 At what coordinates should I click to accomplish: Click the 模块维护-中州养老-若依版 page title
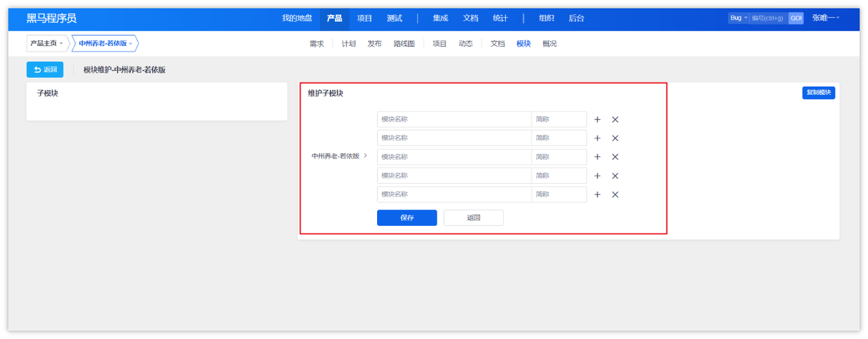pos(124,70)
